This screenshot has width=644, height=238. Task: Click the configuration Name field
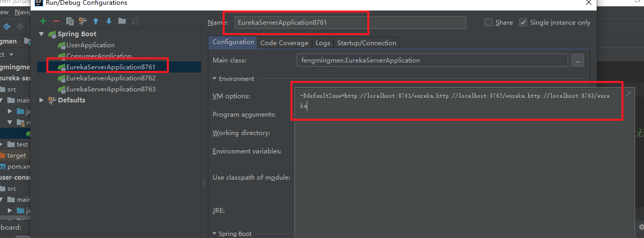coord(350,23)
